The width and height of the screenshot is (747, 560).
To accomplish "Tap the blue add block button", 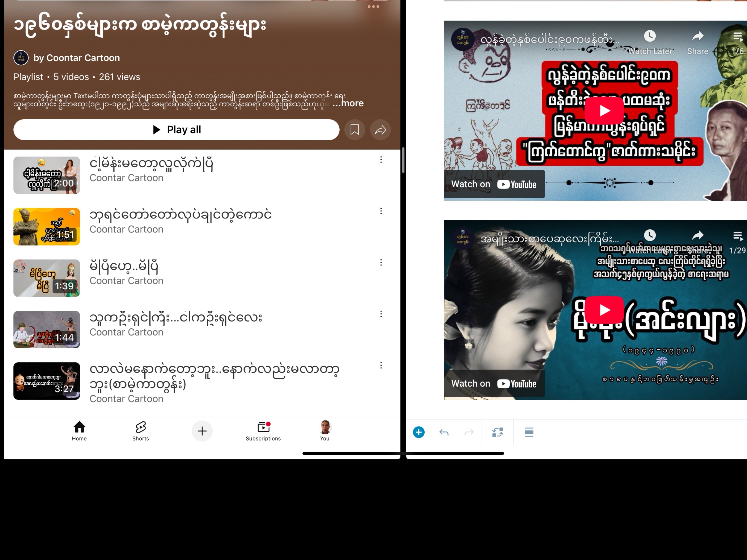I will pyautogui.click(x=419, y=432).
